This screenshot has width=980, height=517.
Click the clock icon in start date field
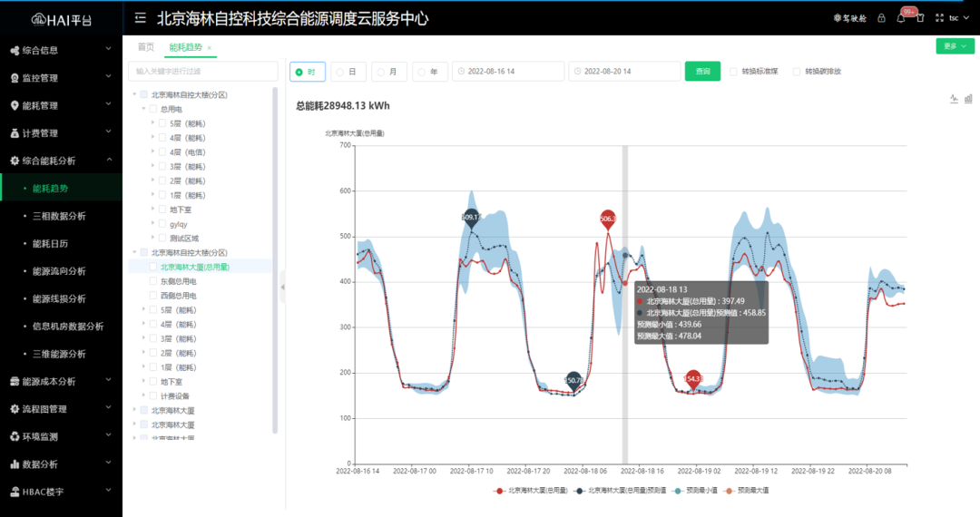[x=461, y=71]
